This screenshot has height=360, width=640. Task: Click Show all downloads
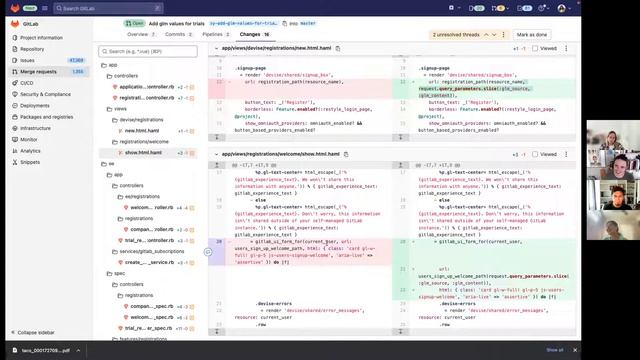pyautogui.click(x=554, y=350)
